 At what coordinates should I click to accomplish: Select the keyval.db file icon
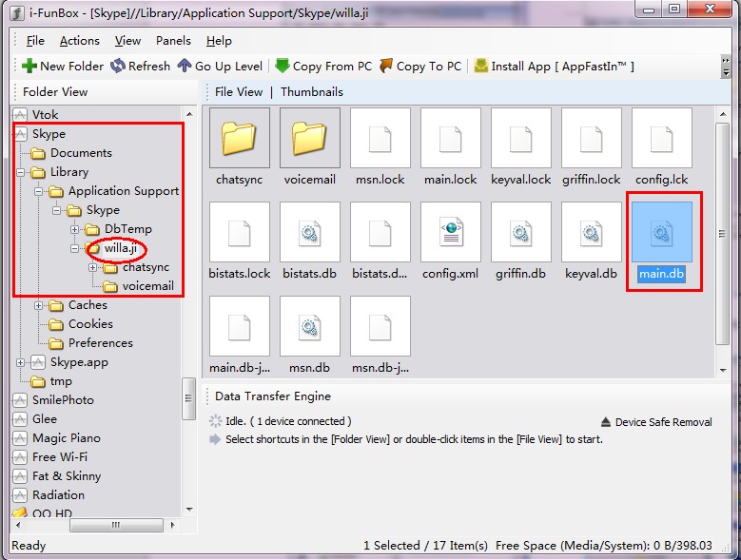click(592, 232)
